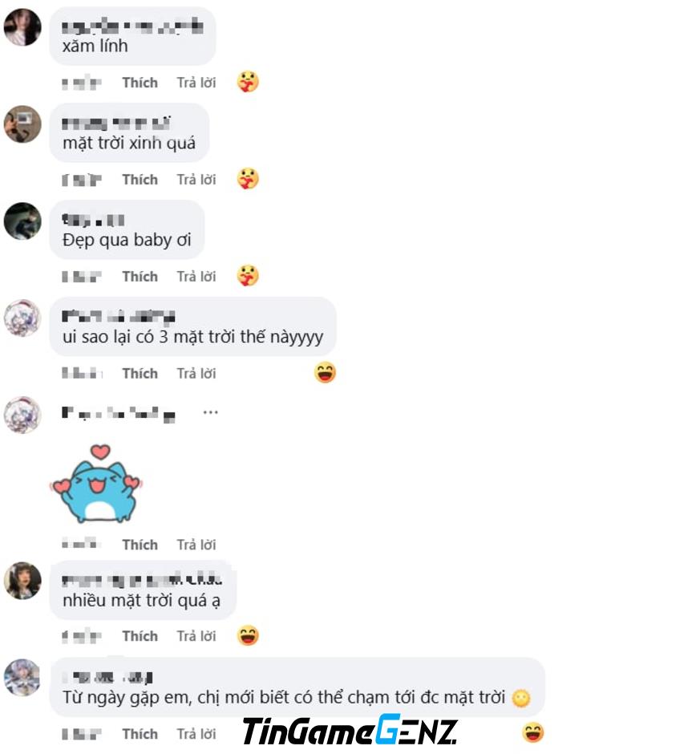
Task: Open the three-dot menu beside sticker comment
Action: pyautogui.click(x=211, y=412)
